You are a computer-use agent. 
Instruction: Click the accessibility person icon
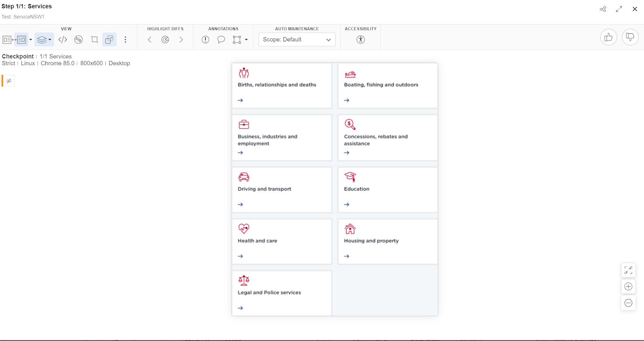pyautogui.click(x=361, y=39)
